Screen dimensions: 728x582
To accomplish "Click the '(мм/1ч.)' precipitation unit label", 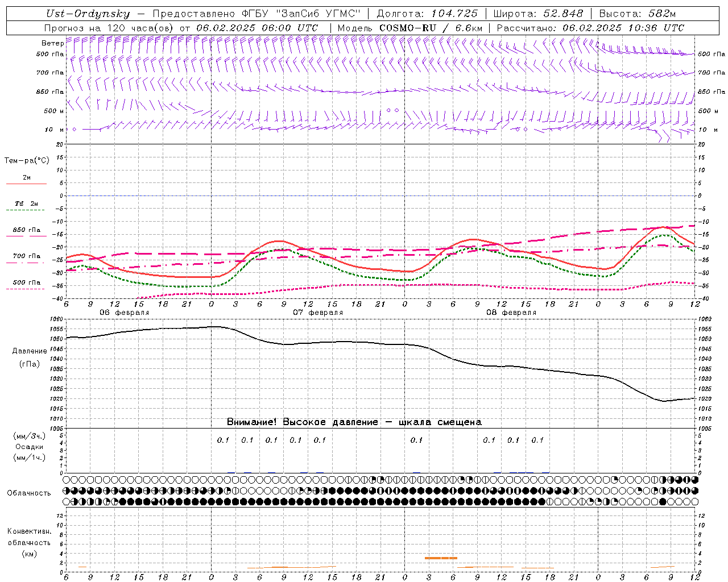I will click(30, 458).
